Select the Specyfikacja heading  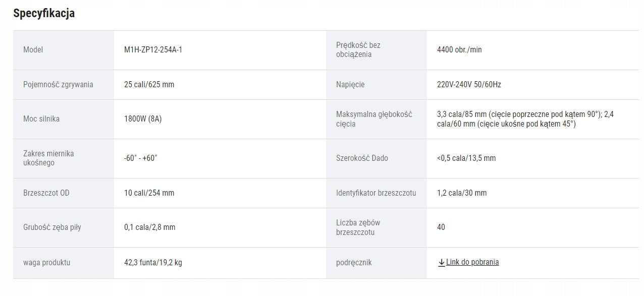(44, 13)
